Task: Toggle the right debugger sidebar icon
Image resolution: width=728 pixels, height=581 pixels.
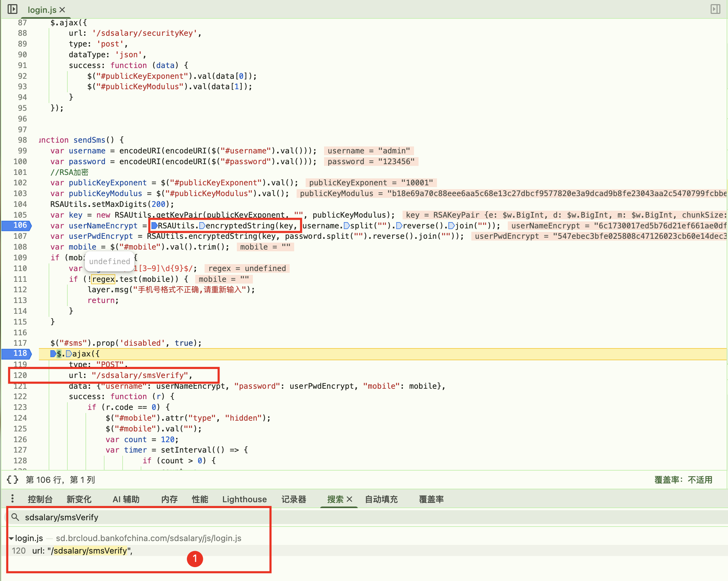Action: coord(715,9)
